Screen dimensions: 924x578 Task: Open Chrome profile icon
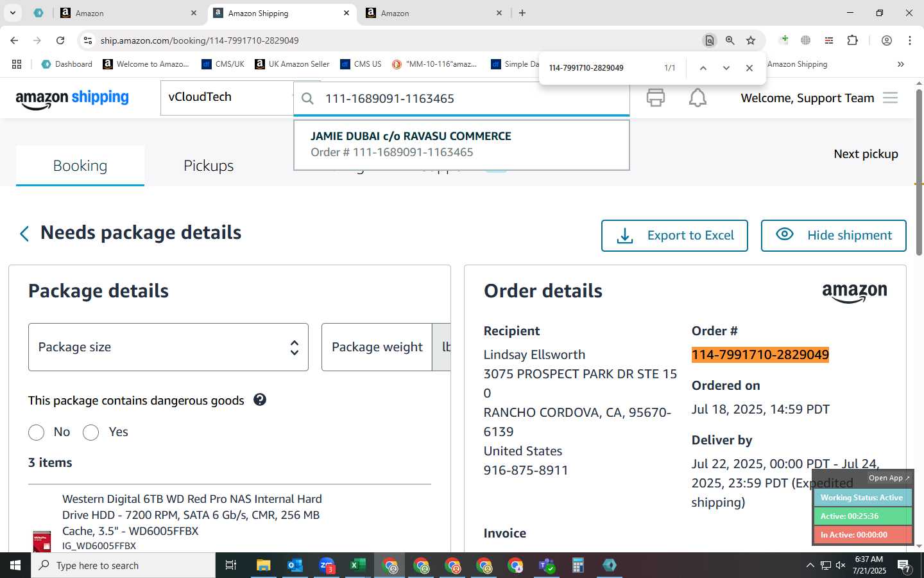coord(887,40)
